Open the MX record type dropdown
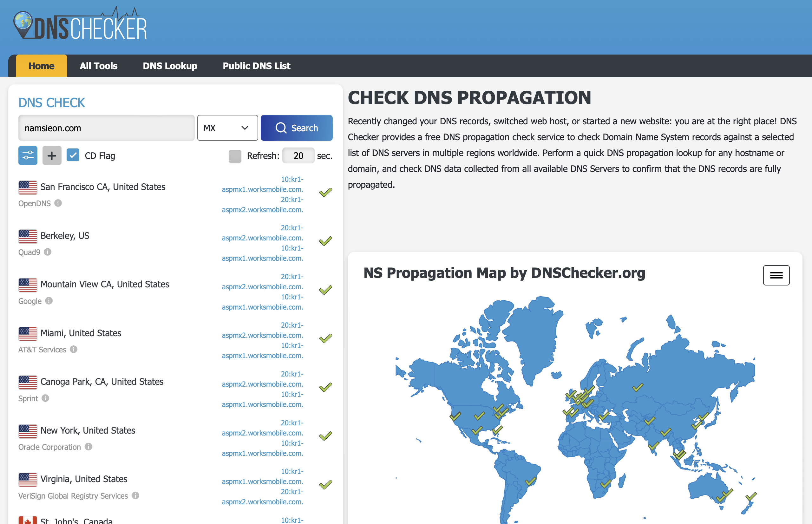 click(x=227, y=128)
